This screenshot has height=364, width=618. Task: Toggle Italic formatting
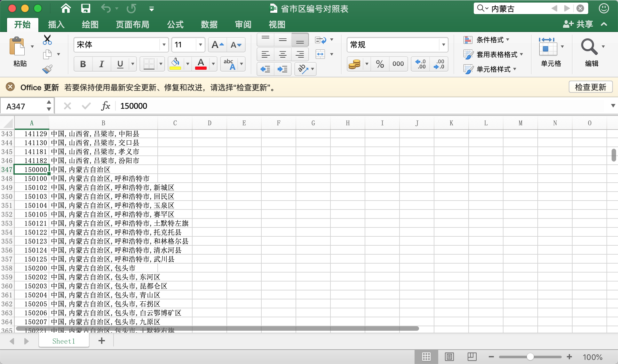[101, 64]
